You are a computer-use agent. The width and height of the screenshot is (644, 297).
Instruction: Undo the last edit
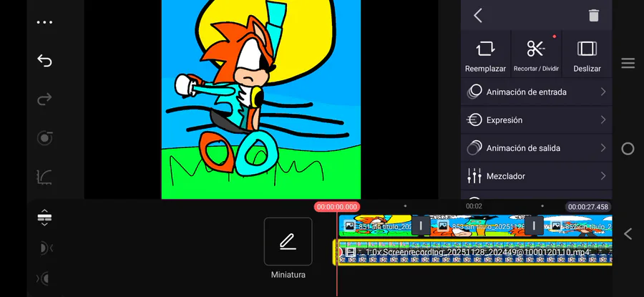coord(44,61)
